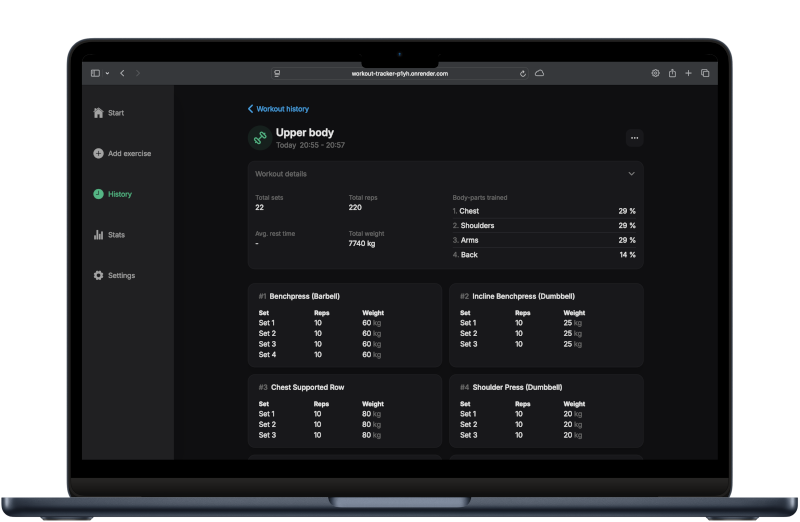Image resolution: width=800 pixels, height=522 pixels.
Task: Toggle the browser sidebar panel icon
Action: click(x=95, y=73)
